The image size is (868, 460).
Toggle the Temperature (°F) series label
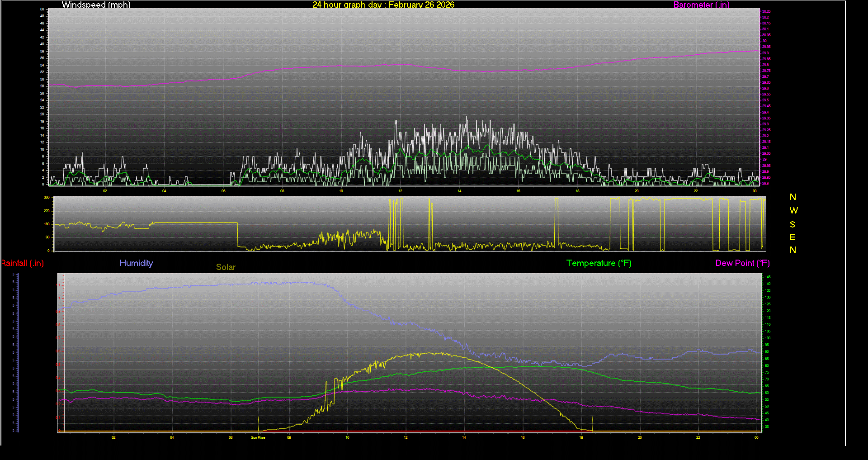[x=599, y=263]
